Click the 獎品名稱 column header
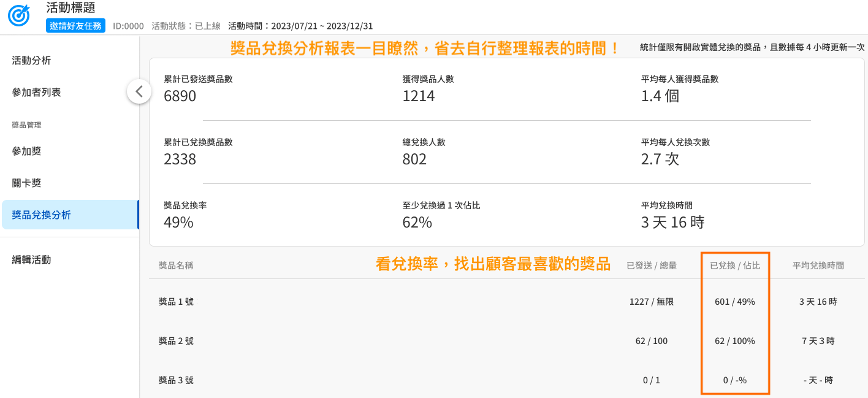This screenshot has width=868, height=398. [176, 266]
